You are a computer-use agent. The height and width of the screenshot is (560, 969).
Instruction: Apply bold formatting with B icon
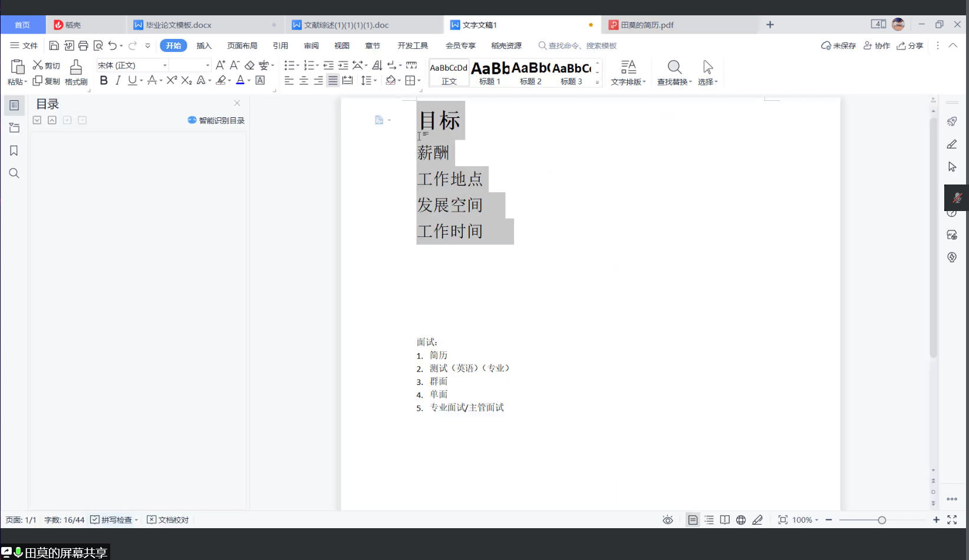tap(104, 81)
